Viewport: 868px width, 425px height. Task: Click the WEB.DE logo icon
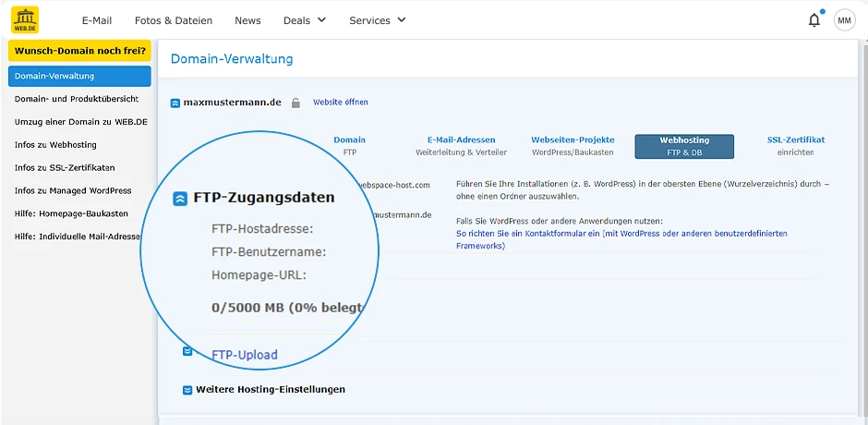(25, 20)
